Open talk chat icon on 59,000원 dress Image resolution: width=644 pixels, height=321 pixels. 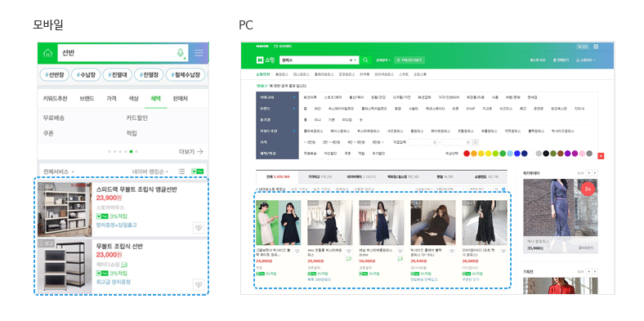point(400,259)
